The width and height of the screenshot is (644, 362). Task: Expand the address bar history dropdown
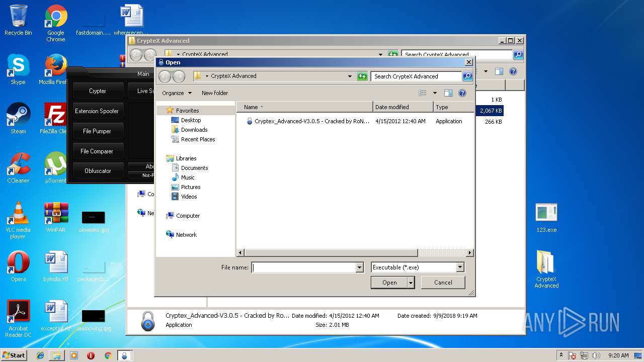point(350,76)
